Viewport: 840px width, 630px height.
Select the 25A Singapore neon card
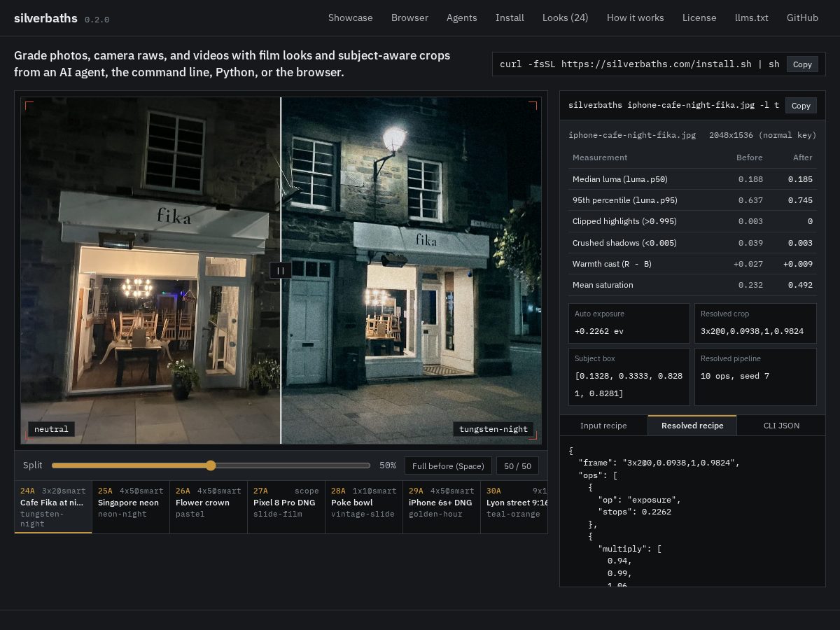point(131,507)
